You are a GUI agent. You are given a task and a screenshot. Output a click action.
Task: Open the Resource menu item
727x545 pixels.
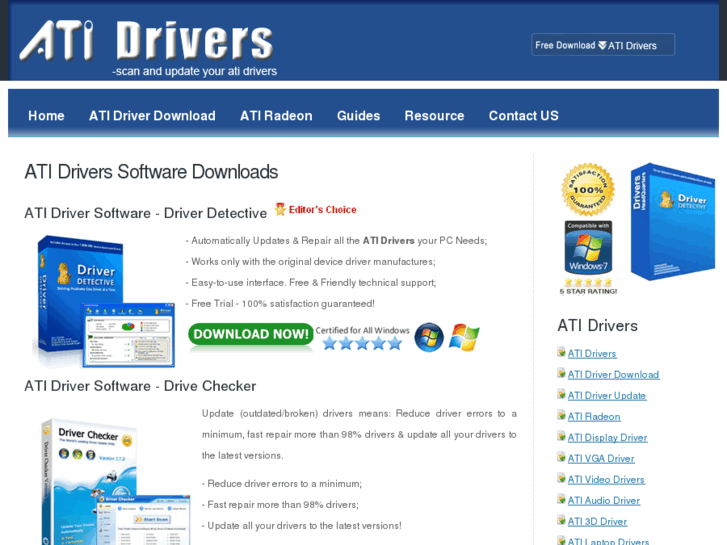coord(434,115)
